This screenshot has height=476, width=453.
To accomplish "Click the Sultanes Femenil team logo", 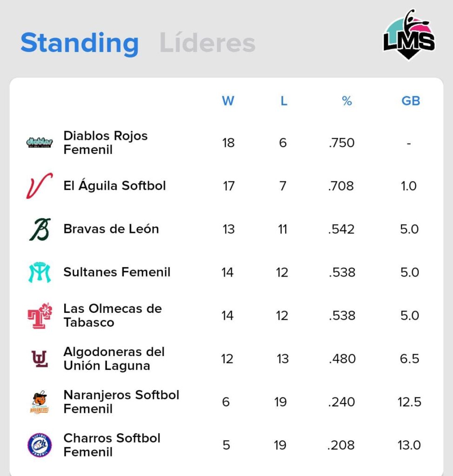I will pos(40,272).
